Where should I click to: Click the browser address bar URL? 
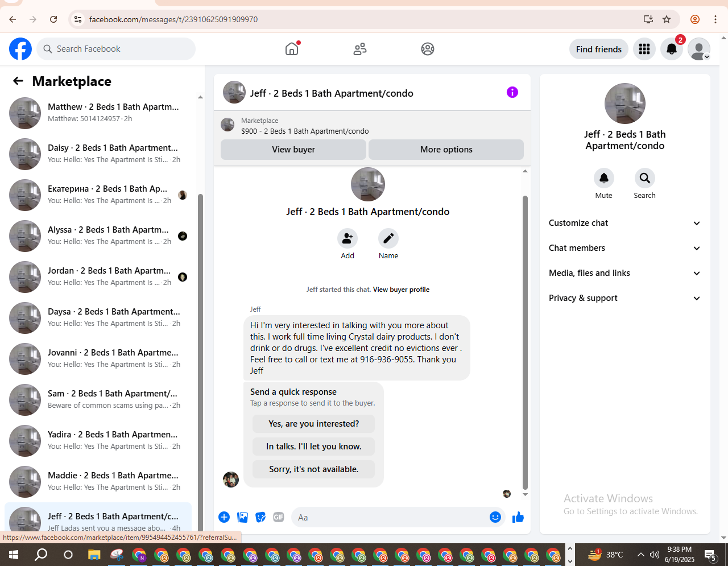(173, 19)
